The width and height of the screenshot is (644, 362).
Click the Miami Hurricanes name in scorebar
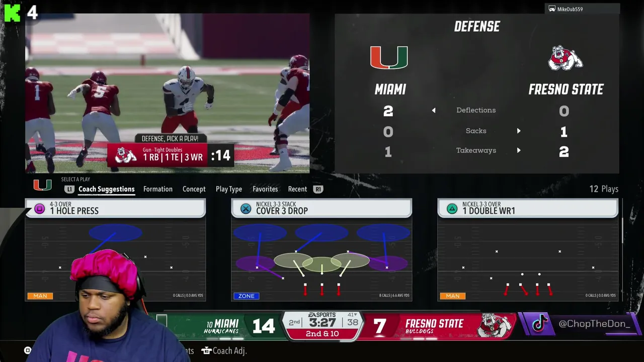click(x=222, y=326)
